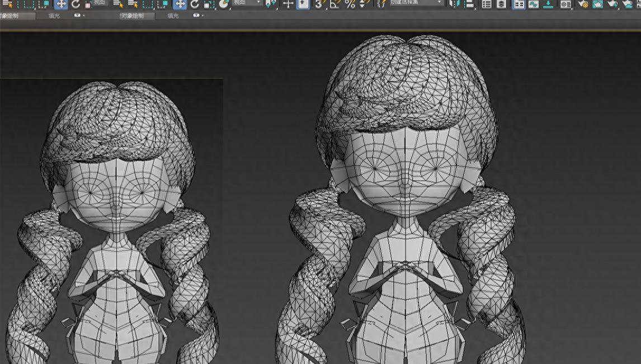Screen dimensions: 641x364
Task: Open Rectangular Selection Region flyout left of the second Select and Move
Action: [x=148, y=4]
